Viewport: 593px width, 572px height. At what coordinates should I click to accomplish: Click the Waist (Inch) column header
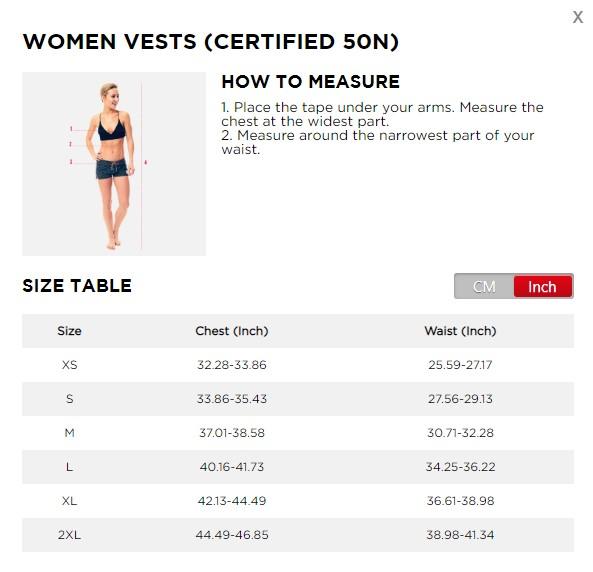tap(460, 331)
